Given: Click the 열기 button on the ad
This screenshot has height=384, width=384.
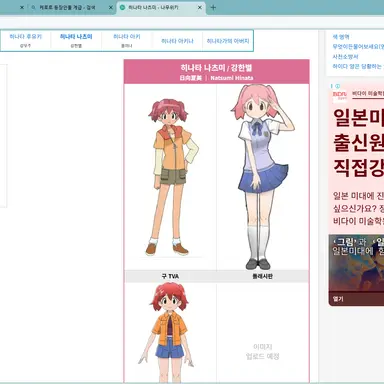Looking at the screenshot, I should (338, 299).
